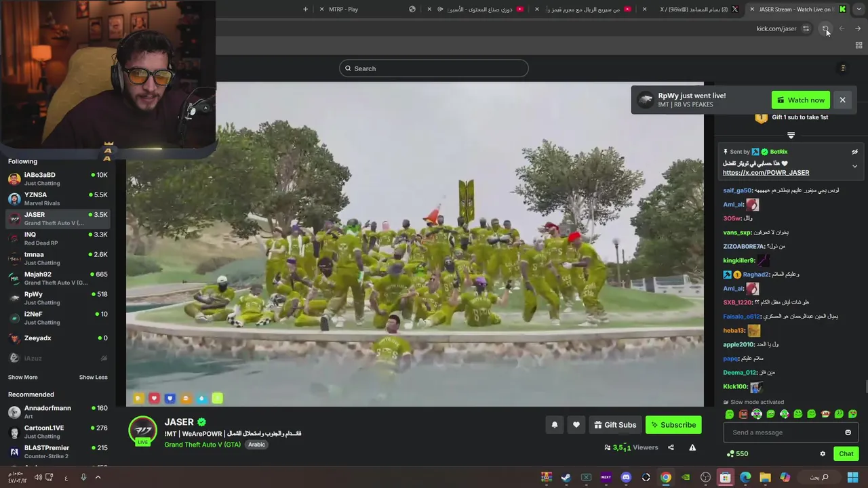
Task: Click the Windows Start button
Action: click(x=852, y=477)
